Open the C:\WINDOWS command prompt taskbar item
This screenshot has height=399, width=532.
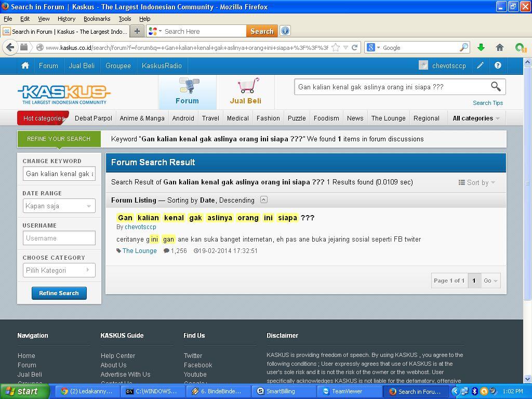153,391
